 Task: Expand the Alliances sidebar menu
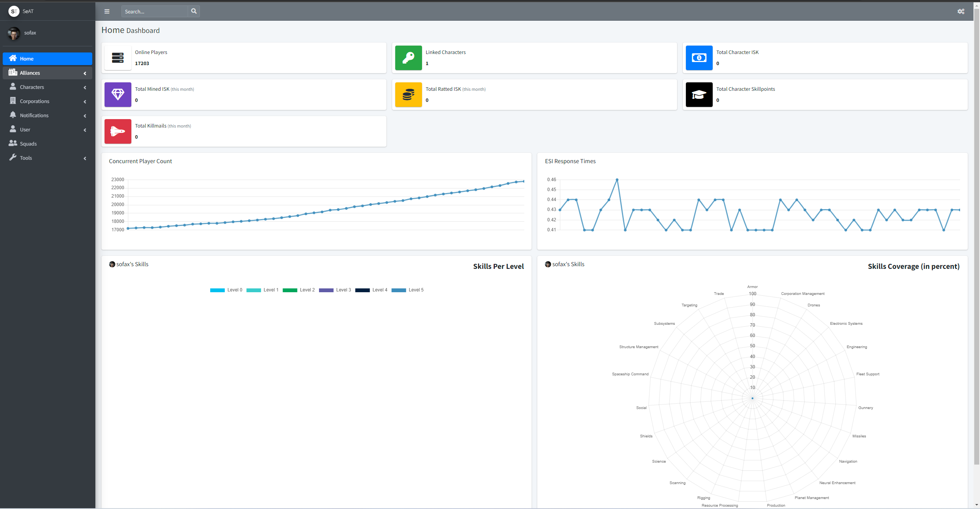(47, 73)
